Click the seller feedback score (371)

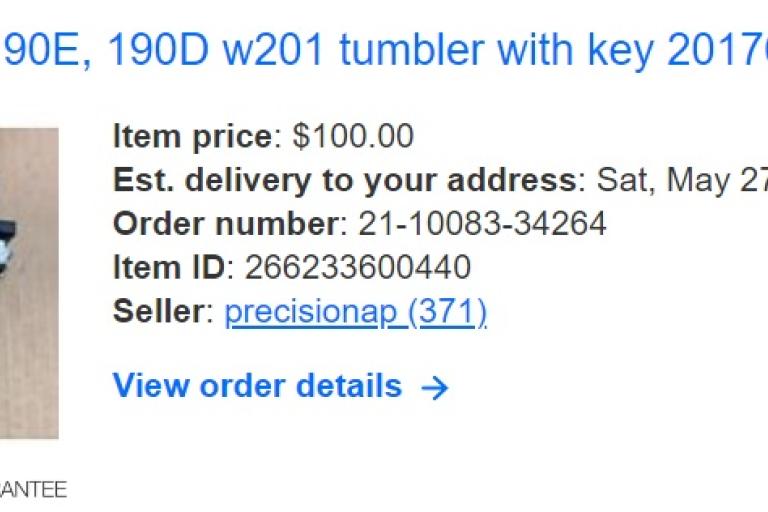pos(447,312)
